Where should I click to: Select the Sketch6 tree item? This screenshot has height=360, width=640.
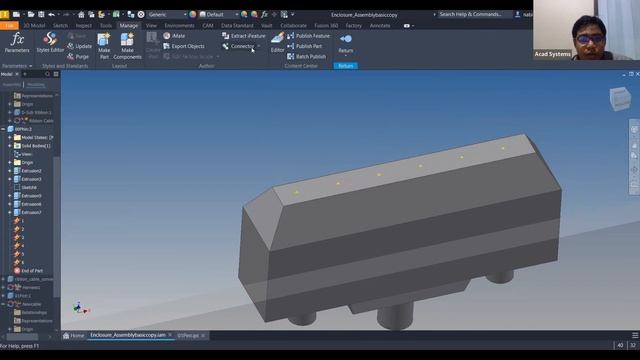[25, 187]
